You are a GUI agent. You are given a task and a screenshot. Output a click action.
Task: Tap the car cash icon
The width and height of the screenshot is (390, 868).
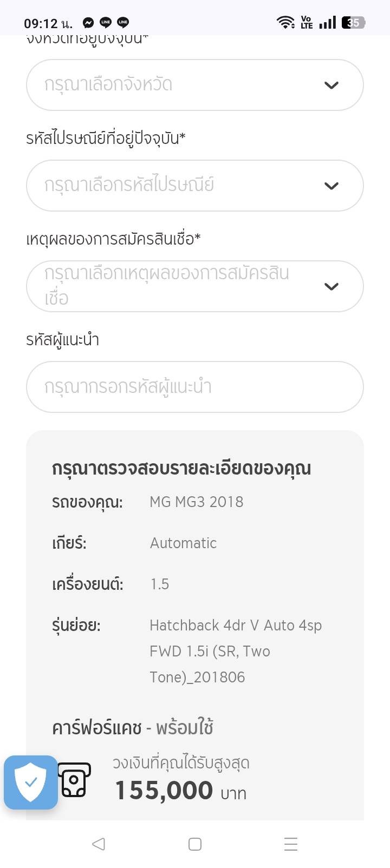[x=74, y=780]
